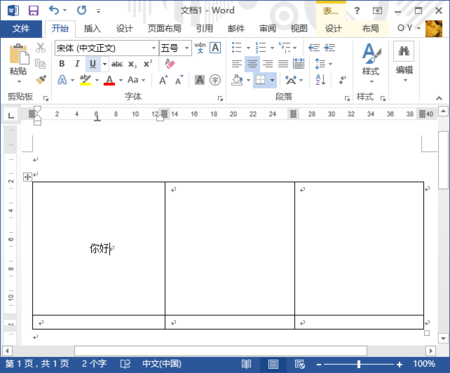Open Word Help question mark
450x373 pixels.
357,11
